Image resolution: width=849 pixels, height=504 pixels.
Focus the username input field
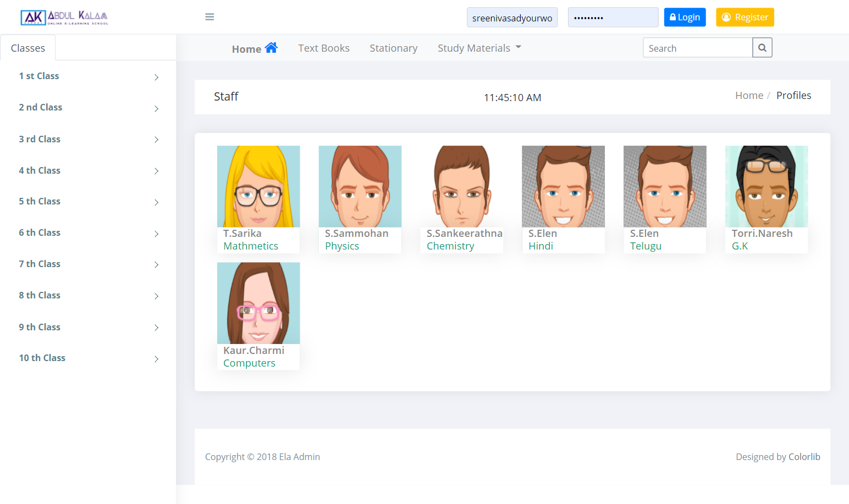[x=512, y=18]
